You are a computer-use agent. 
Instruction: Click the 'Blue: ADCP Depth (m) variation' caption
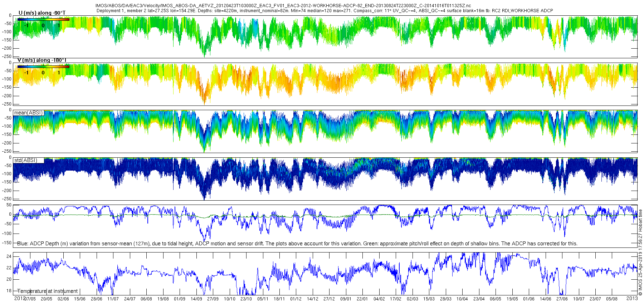pos(297,244)
